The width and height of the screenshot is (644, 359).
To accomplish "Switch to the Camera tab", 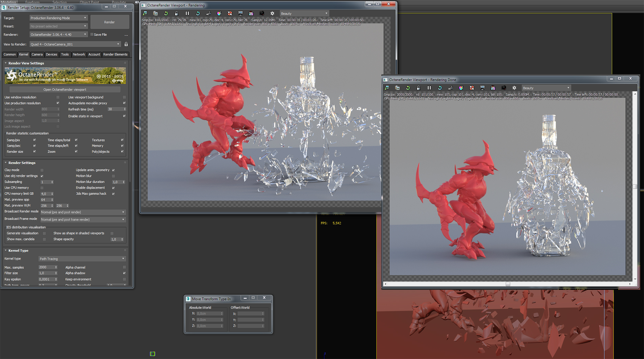I will coord(37,55).
